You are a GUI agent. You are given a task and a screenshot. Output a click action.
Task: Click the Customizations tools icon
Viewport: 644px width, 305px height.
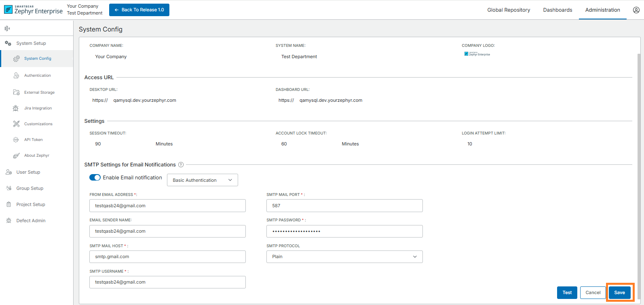point(16,124)
